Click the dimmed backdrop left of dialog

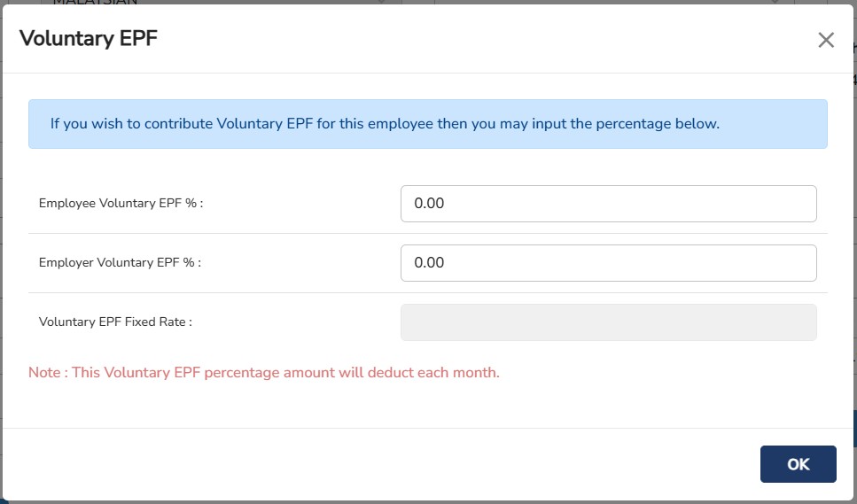tap(1, 266)
